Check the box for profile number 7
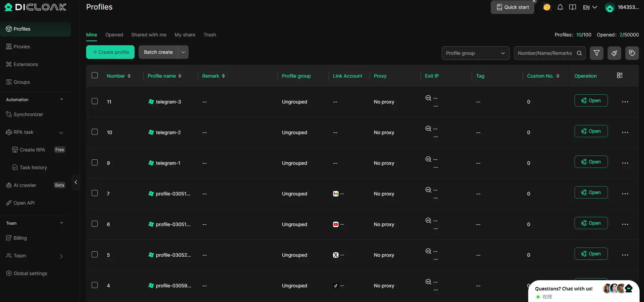The width and height of the screenshot is (644, 302). click(95, 193)
